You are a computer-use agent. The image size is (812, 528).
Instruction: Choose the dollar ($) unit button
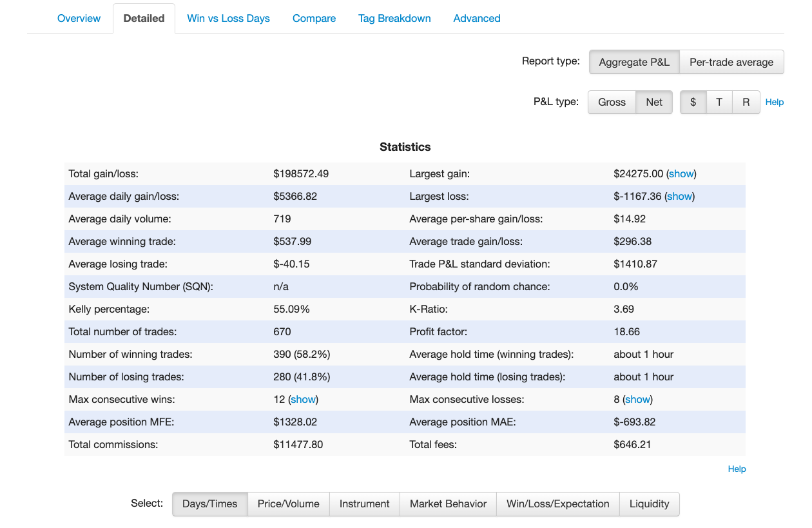click(x=693, y=102)
